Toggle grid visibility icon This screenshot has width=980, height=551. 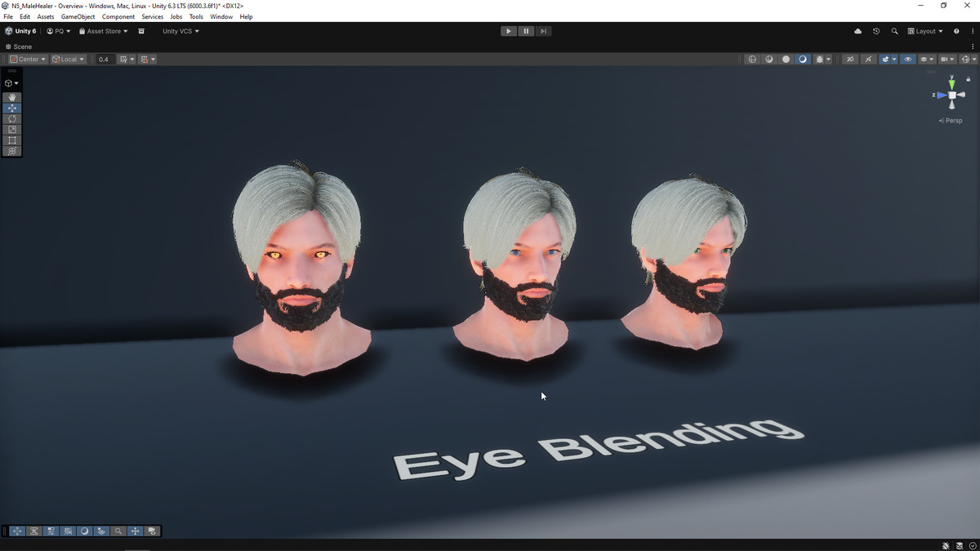(123, 59)
